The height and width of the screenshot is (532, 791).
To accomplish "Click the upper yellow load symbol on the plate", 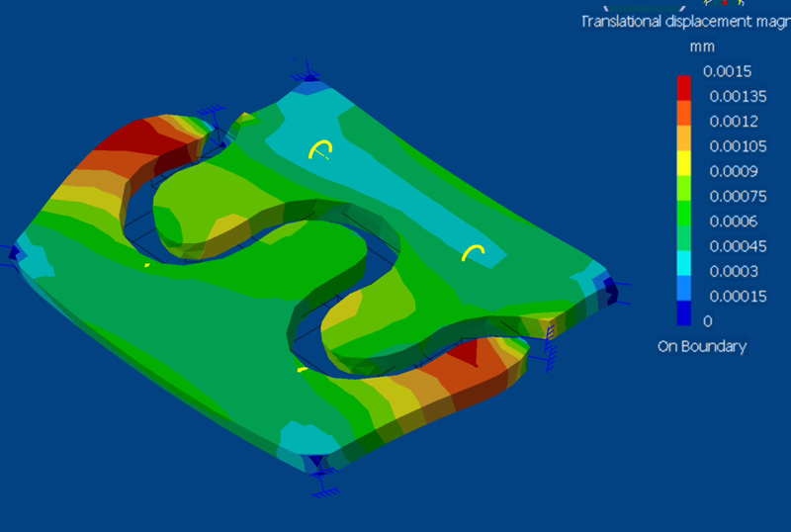I will pos(320,149).
